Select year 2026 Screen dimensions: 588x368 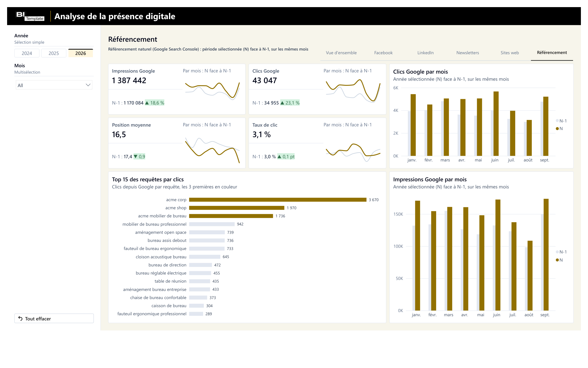[x=81, y=53]
